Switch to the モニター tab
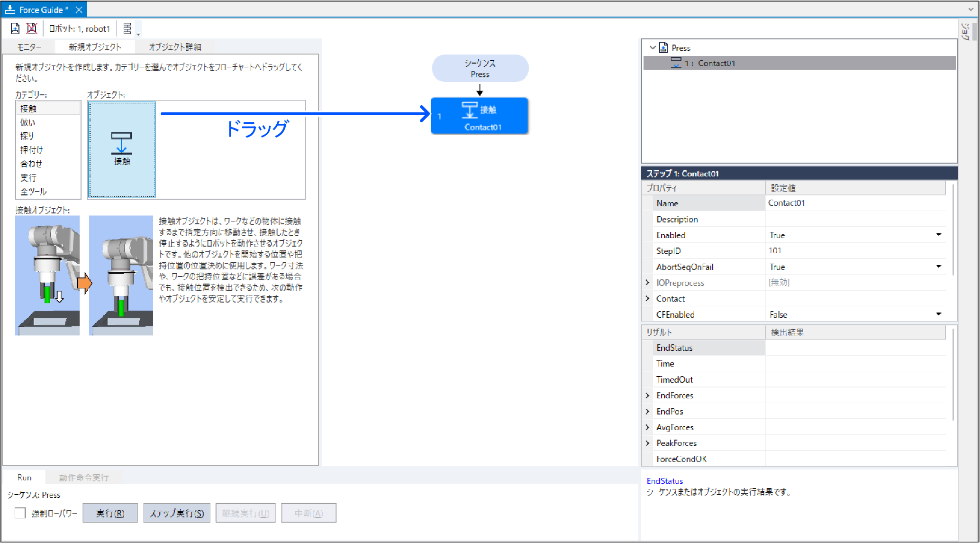This screenshot has width=980, height=543. click(29, 47)
